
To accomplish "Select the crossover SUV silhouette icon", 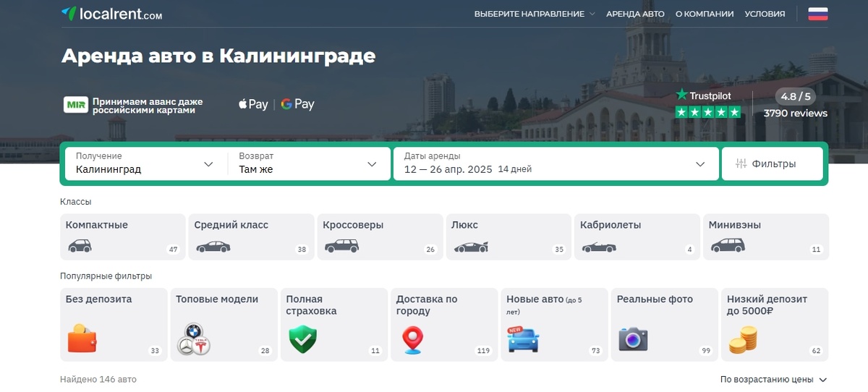I will point(341,246).
